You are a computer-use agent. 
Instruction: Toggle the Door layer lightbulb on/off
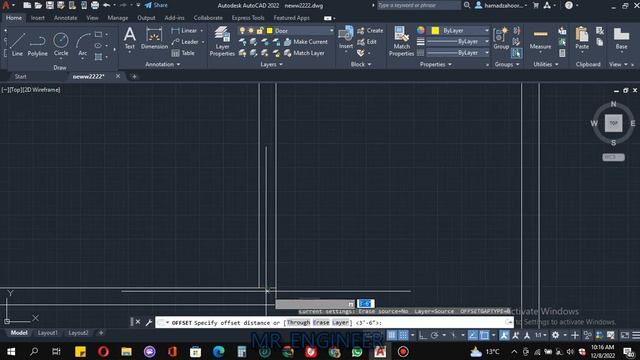[242, 31]
